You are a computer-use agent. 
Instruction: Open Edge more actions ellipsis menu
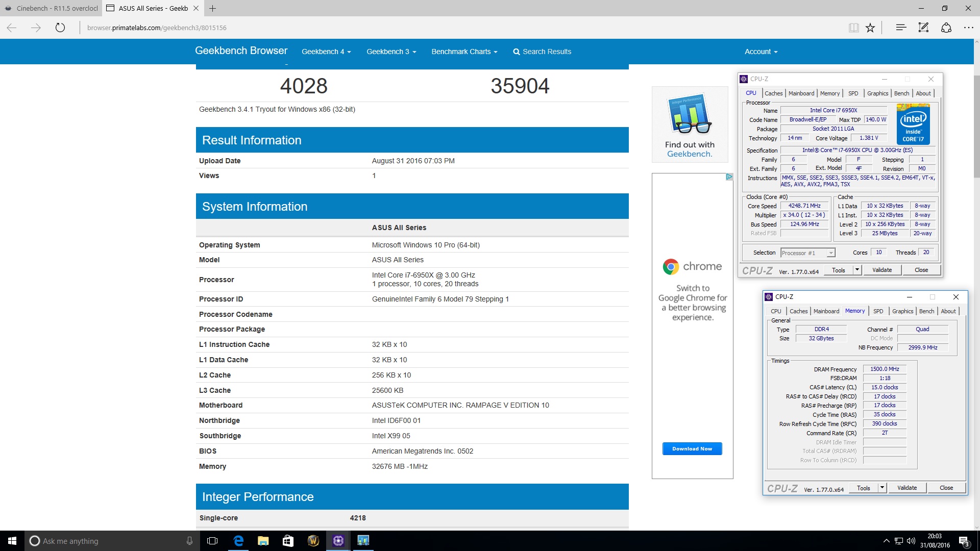point(968,28)
